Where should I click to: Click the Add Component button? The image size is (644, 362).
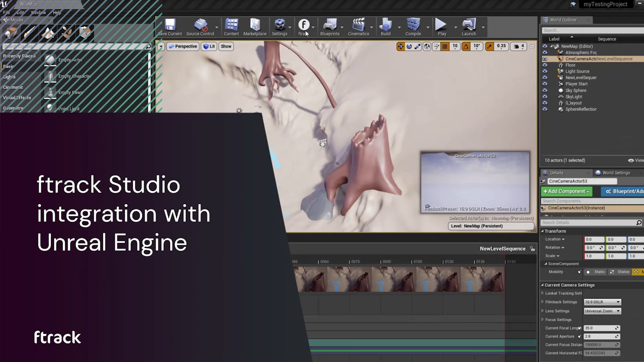(566, 191)
